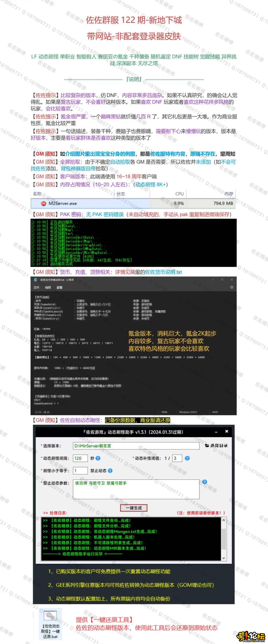Screen dimensions: 268x644
Task: Click 100% zoom in Notepad status bar
Action: (164, 412)
